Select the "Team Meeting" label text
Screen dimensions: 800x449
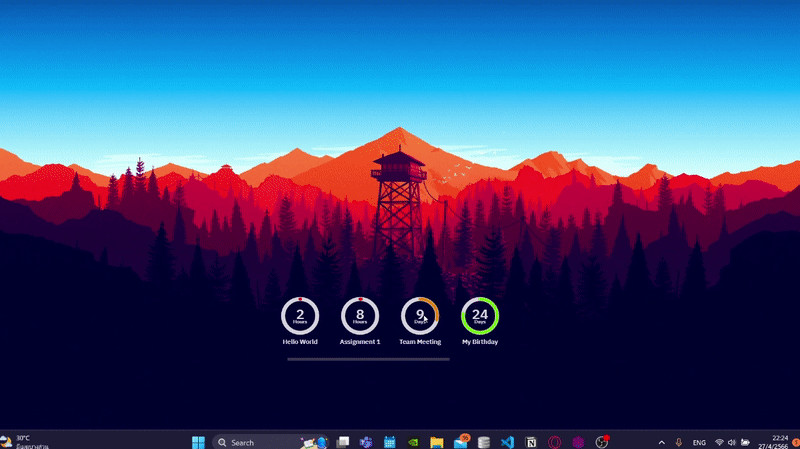pos(420,342)
